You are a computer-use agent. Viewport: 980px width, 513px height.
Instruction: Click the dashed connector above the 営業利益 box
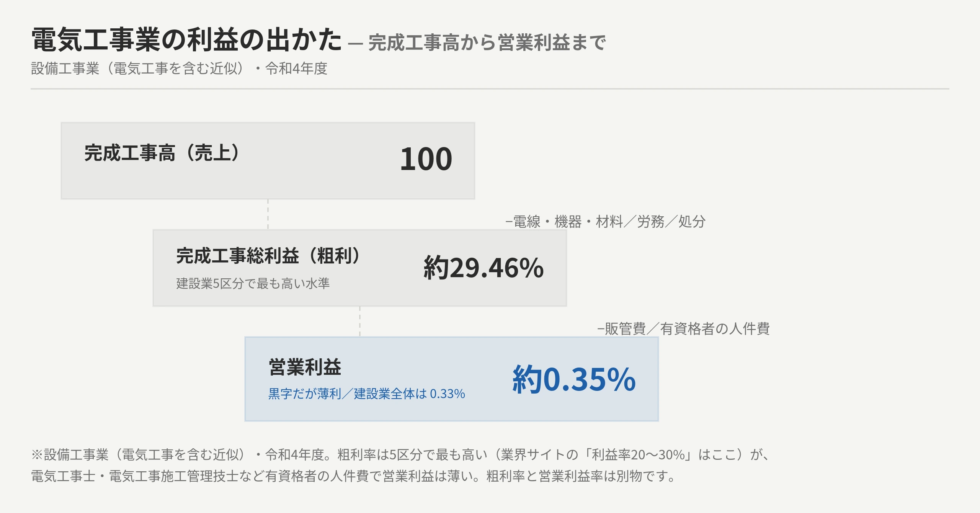[360, 322]
